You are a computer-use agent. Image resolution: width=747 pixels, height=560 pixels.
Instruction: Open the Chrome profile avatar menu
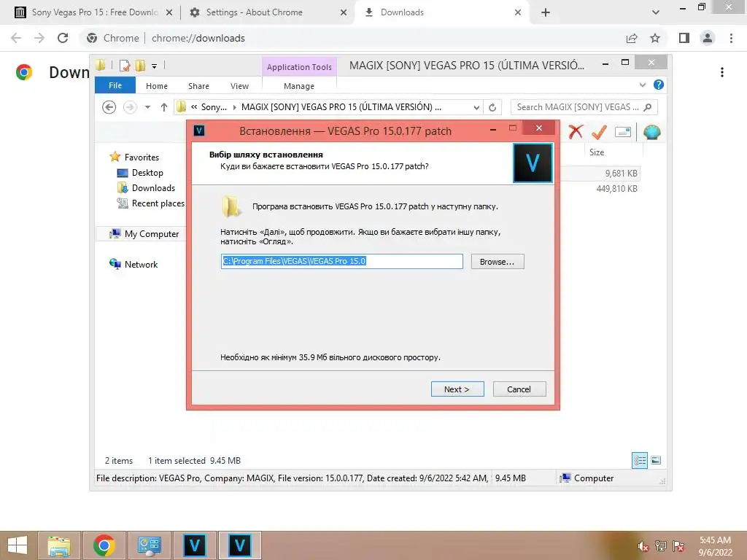point(708,38)
